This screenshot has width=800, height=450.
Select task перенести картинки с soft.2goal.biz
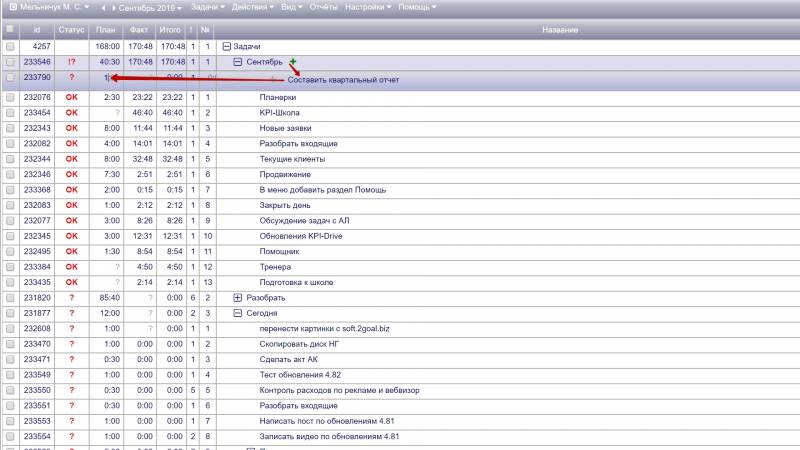324,329
